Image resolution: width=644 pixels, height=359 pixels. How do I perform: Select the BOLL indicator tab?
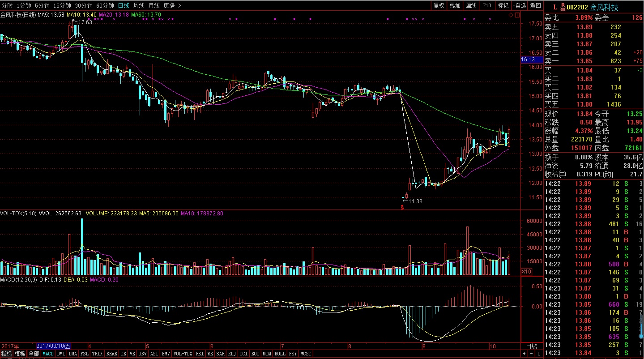(x=280, y=354)
